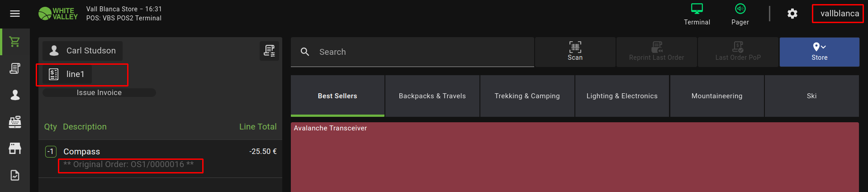Click the shopping cart sidebar icon
This screenshot has width=868, height=192.
pyautogui.click(x=15, y=42)
